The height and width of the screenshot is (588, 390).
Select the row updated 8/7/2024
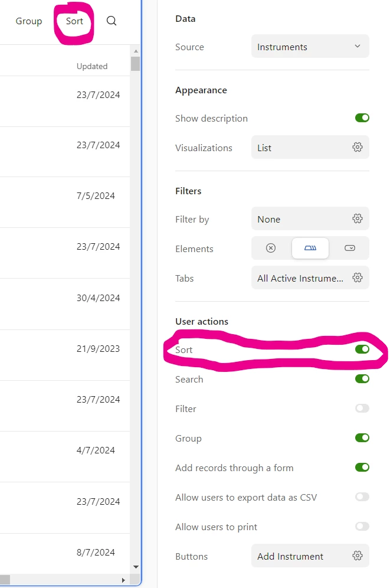(x=65, y=554)
